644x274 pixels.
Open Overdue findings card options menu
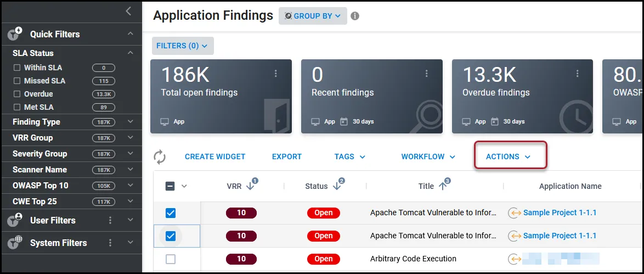[x=577, y=74]
